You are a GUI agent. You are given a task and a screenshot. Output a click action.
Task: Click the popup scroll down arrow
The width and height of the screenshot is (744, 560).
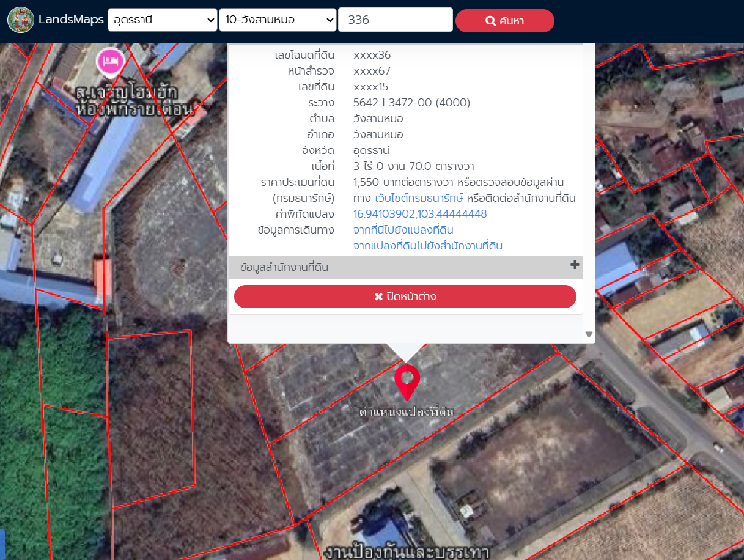pos(589,334)
